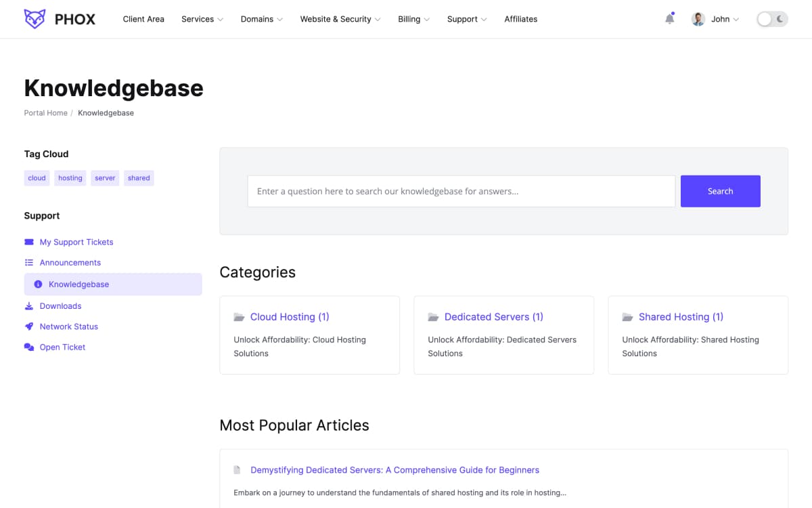
Task: Click the list icon beside Announcements
Action: pos(29,262)
